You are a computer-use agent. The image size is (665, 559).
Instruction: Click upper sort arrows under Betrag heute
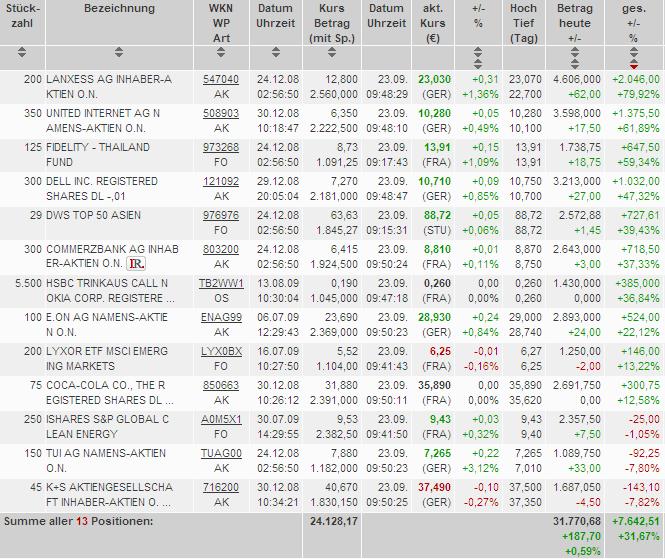coord(575,52)
